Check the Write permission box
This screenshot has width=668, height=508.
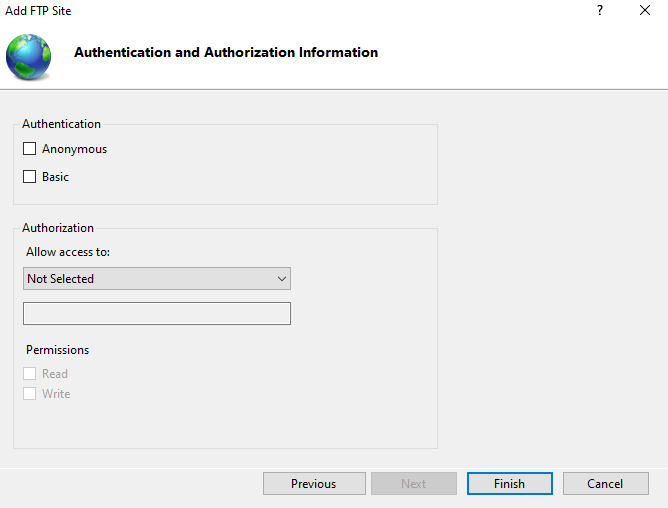point(30,394)
